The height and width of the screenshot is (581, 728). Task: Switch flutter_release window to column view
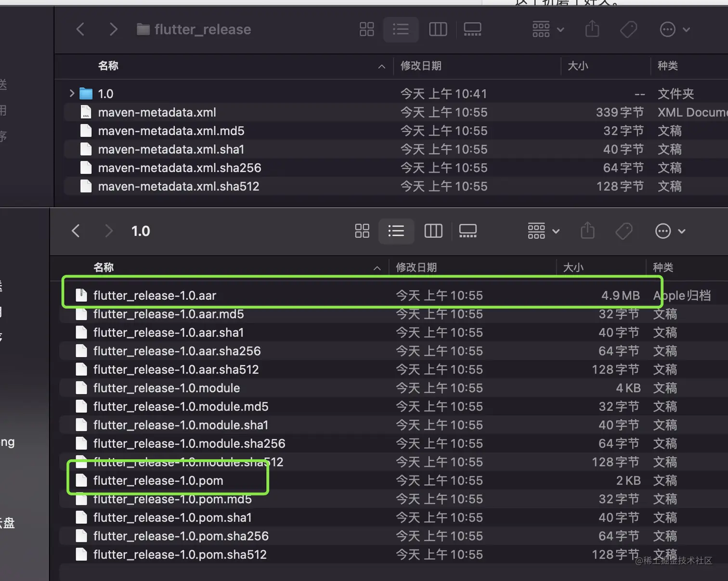click(438, 29)
